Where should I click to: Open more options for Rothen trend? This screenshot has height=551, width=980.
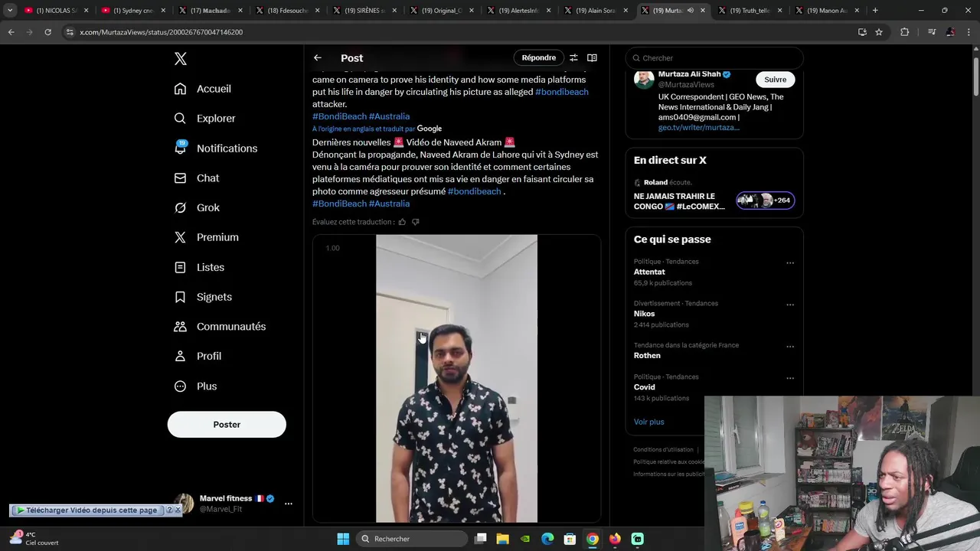click(x=790, y=347)
